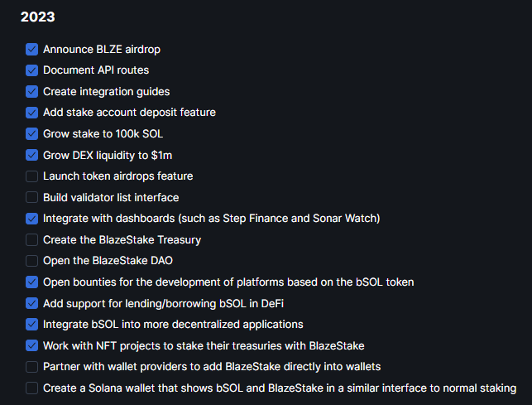Uncheck Integrate bSOL into decentralized applications

[x=31, y=325]
